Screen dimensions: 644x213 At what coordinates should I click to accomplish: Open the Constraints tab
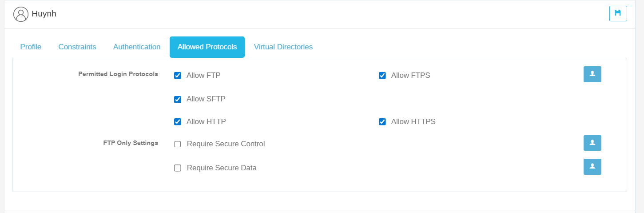tap(77, 47)
